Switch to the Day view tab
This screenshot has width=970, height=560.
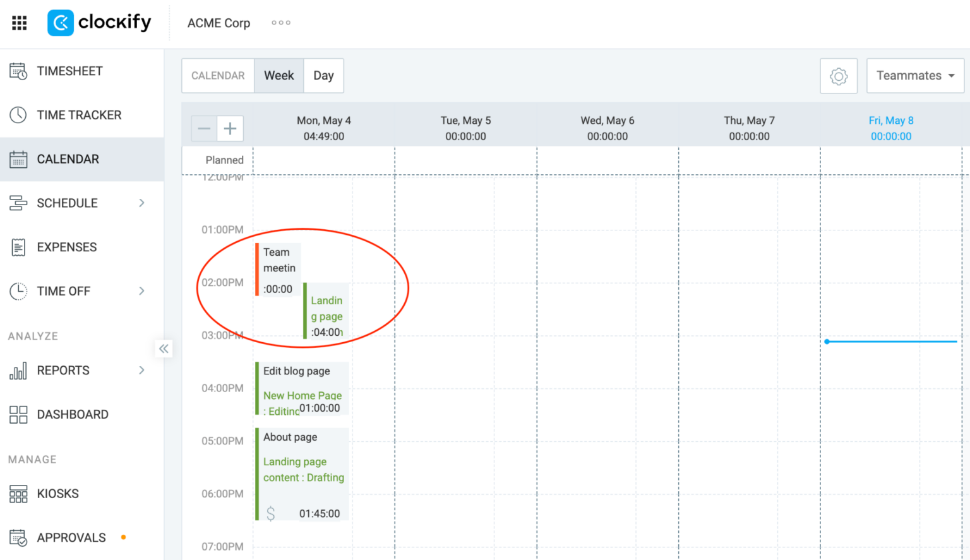coord(323,76)
